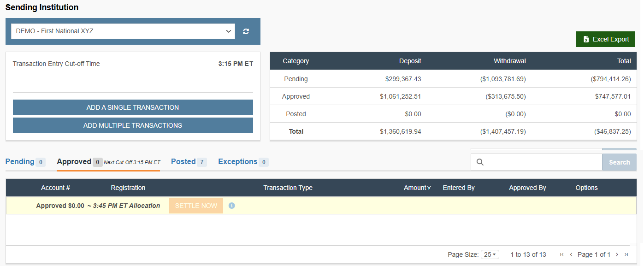Click the 3:15 PM ET cut-off time value
This screenshot has height=266, width=644.
pos(236,64)
